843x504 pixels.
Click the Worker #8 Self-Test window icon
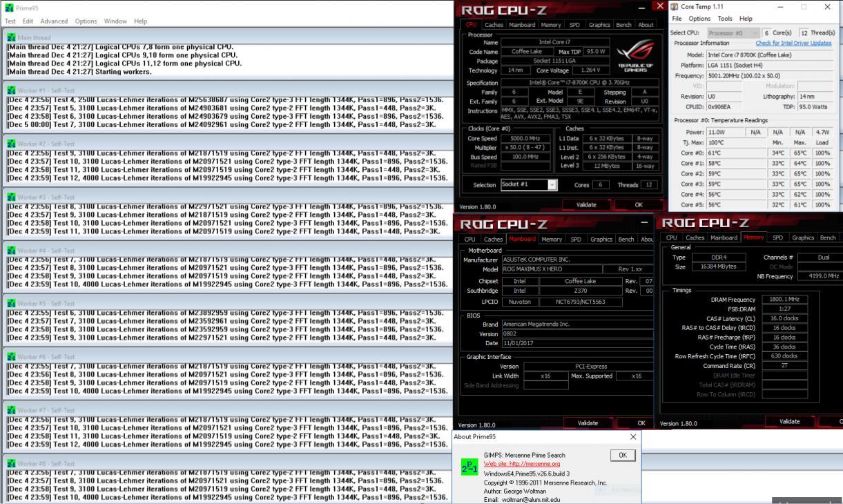point(11,463)
